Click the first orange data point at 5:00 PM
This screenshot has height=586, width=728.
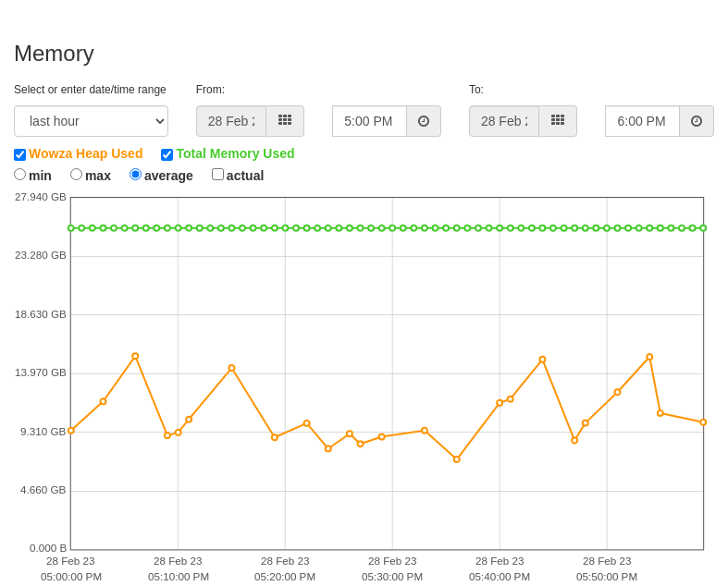[x=71, y=431]
